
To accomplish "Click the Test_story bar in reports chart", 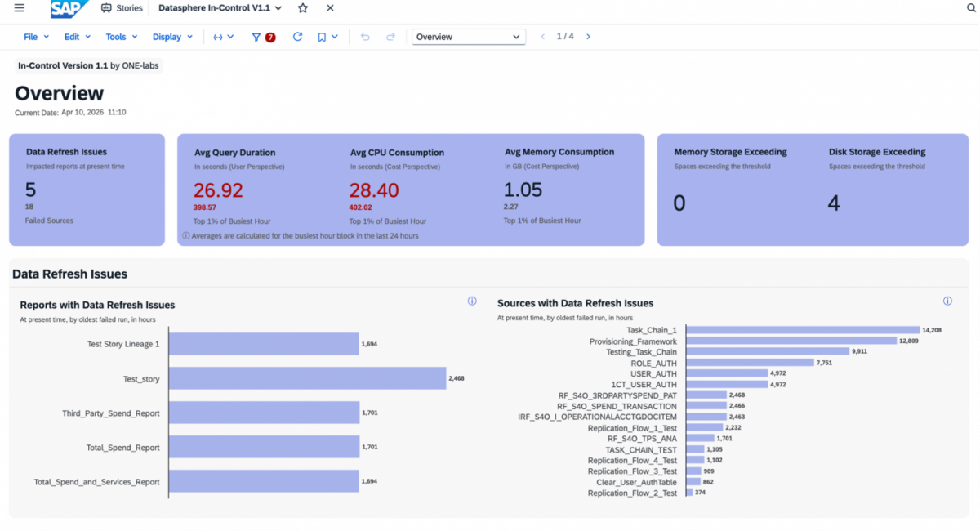I will pos(306,379).
